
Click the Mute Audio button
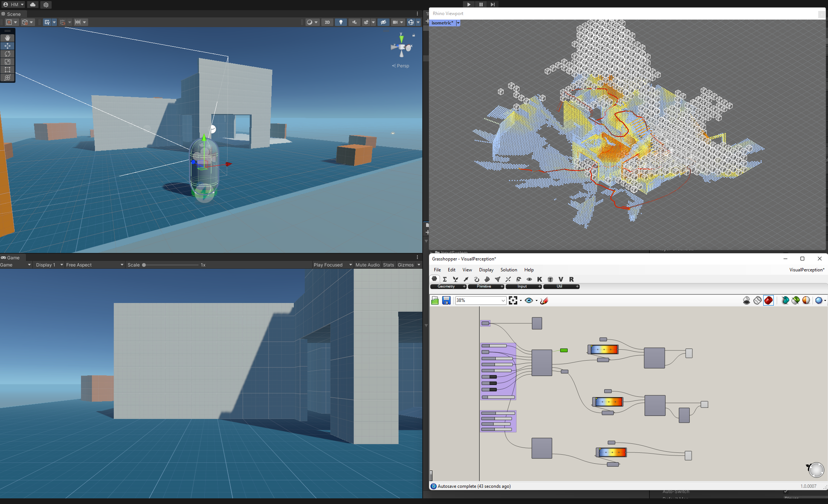point(367,265)
